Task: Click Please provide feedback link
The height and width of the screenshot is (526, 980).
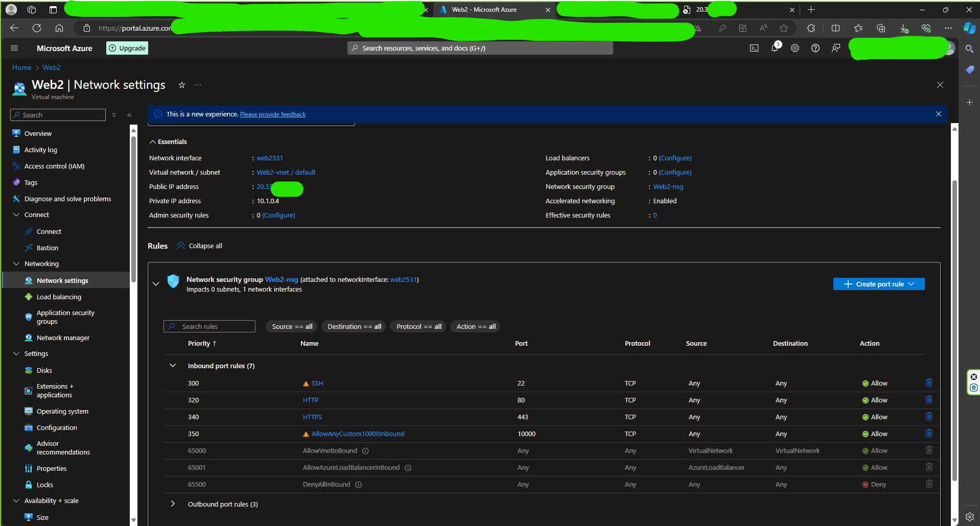Action: [x=273, y=114]
